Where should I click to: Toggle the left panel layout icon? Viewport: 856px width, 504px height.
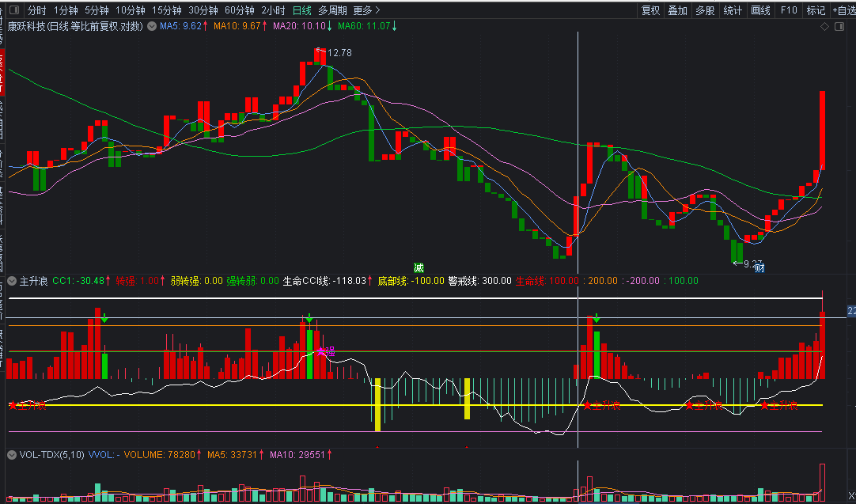coord(14,10)
